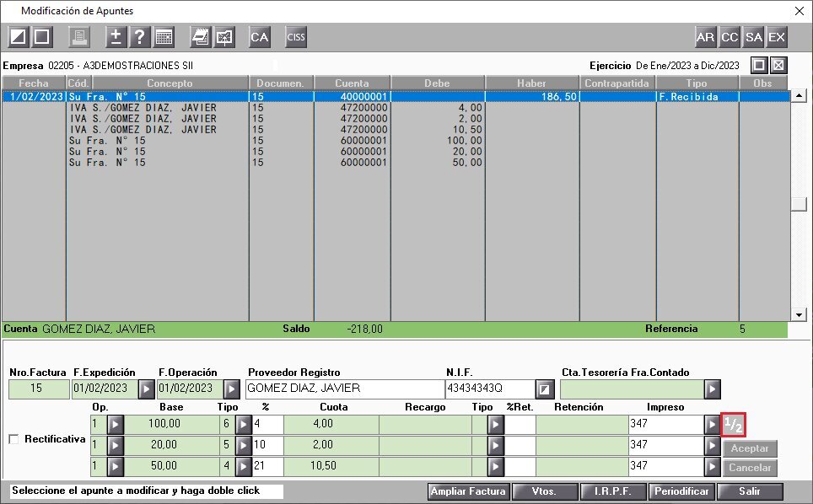Open help with the question mark icon
The width and height of the screenshot is (813, 504).
click(139, 37)
